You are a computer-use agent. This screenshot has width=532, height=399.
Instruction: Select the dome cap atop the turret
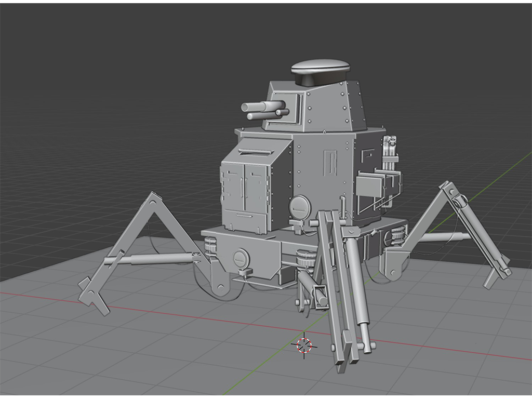coord(320,71)
